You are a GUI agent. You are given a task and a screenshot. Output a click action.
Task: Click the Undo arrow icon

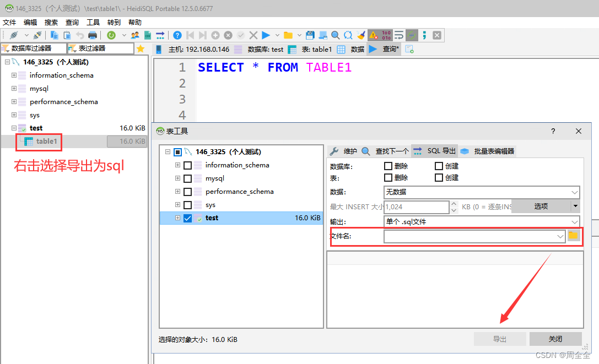[x=80, y=36]
